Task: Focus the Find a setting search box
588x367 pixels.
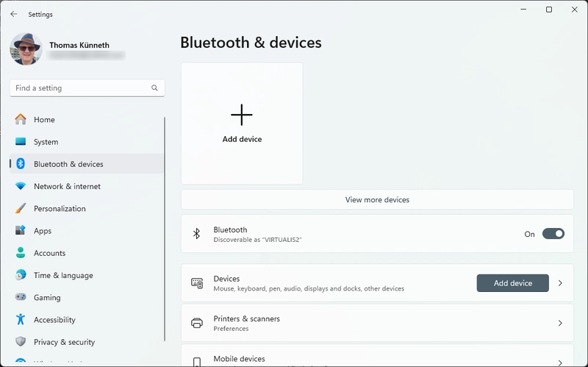Action: pyautogui.click(x=87, y=88)
